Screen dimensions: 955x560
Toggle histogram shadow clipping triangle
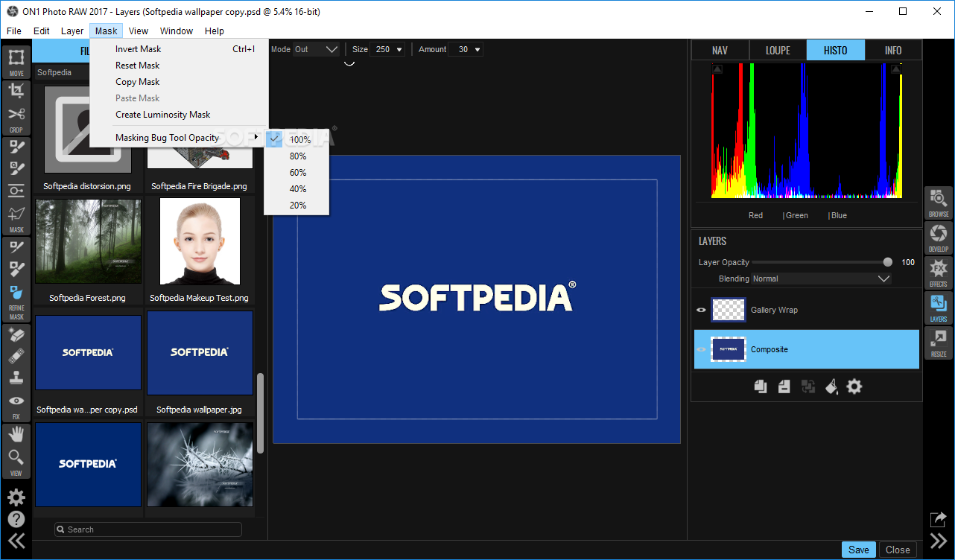click(717, 69)
